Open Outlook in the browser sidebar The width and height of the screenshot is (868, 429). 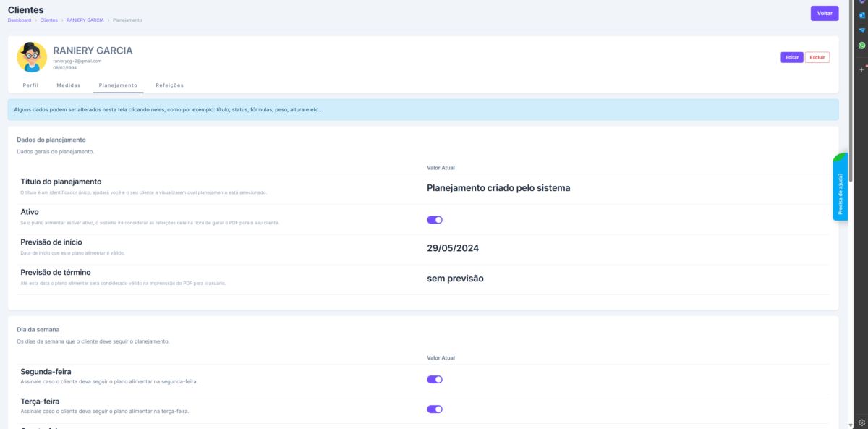tap(861, 14)
